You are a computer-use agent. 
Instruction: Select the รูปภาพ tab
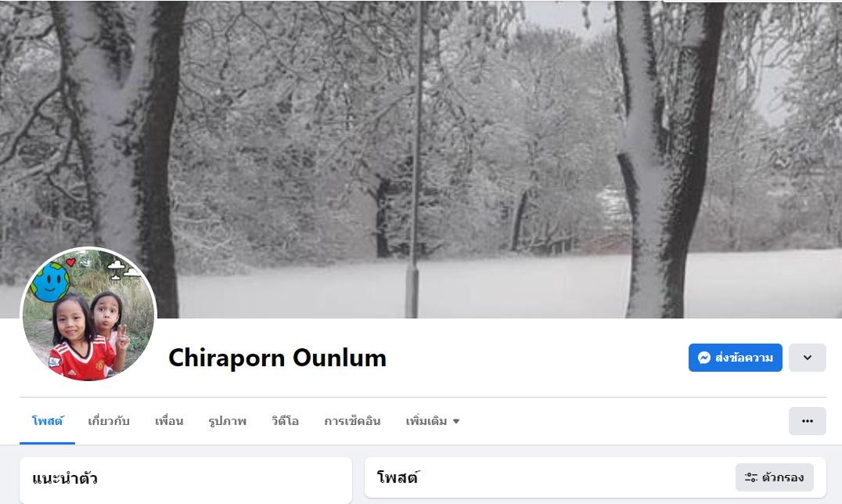click(x=227, y=421)
